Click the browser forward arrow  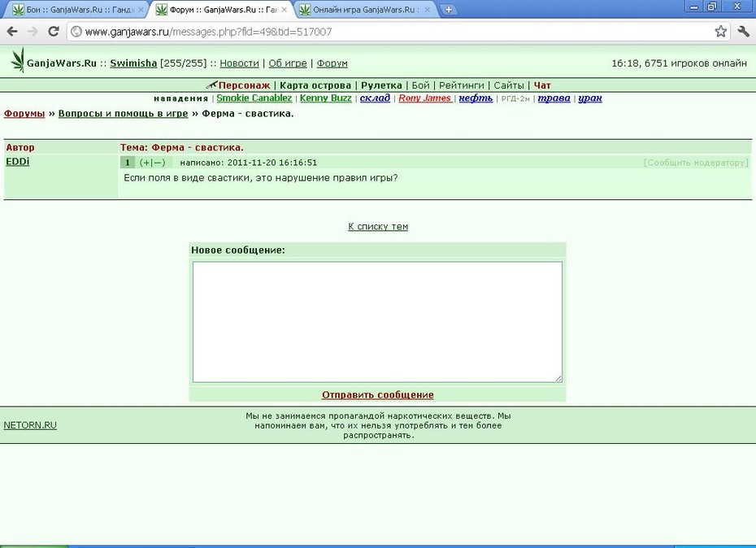[33, 32]
